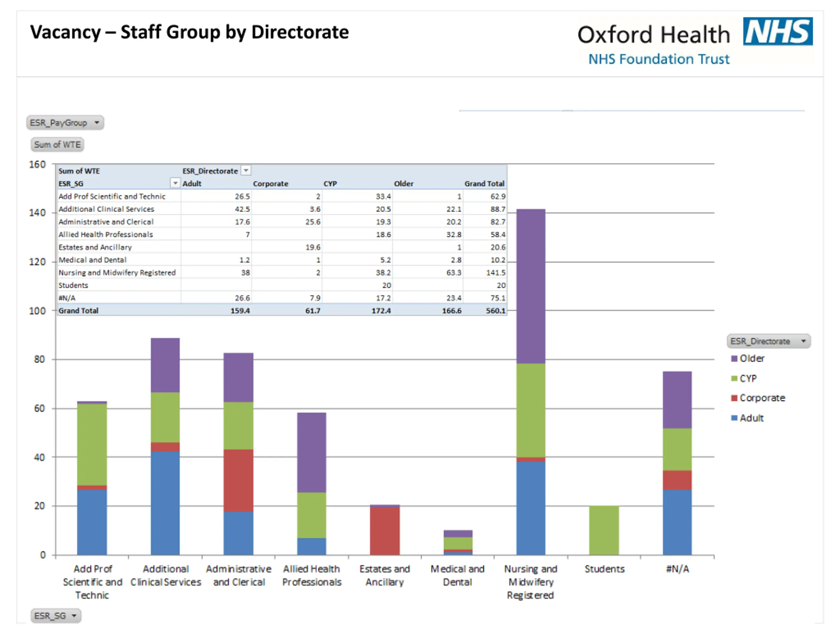Open the ESR_Directorate filter arrow in the table header
Screen dimensions: 840x630
[x=246, y=171]
